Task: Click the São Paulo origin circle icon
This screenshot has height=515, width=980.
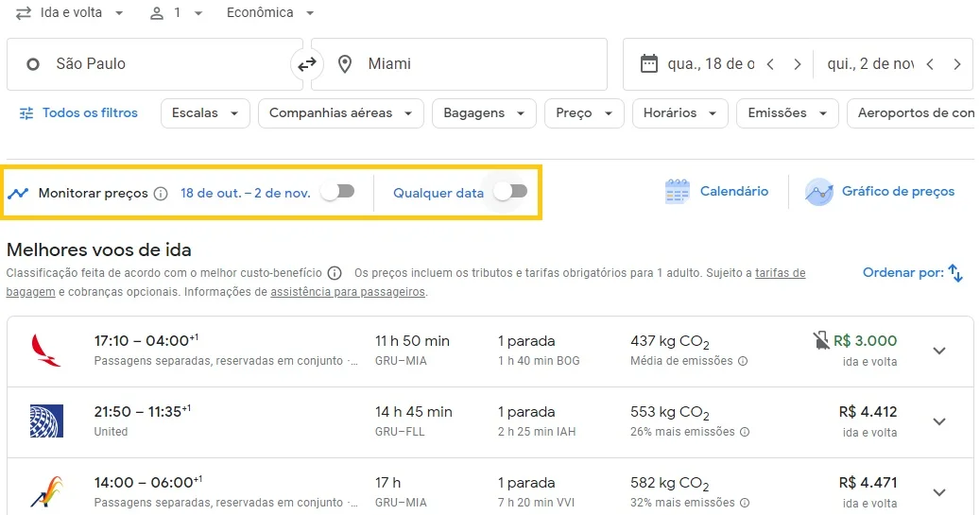Action: 33,64
